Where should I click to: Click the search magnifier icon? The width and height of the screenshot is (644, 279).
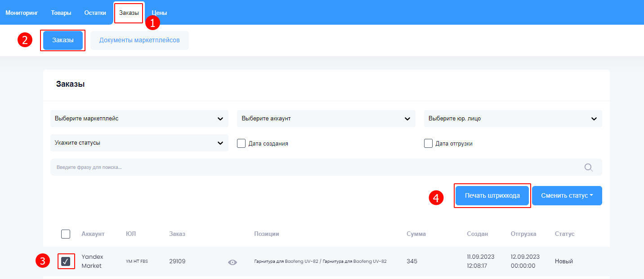[x=588, y=168]
